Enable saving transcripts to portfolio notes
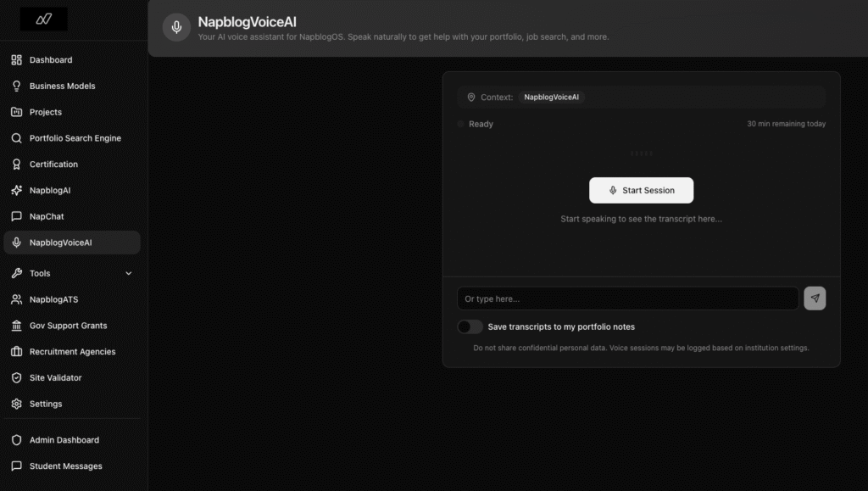This screenshot has width=868, height=491. tap(470, 326)
